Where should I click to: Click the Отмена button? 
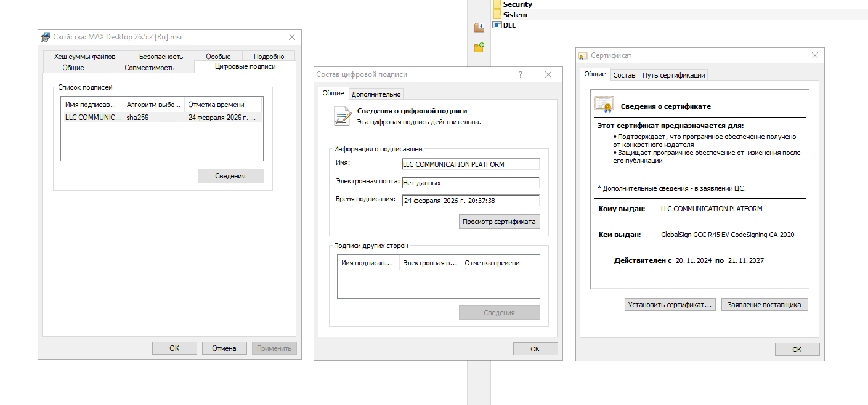[224, 348]
